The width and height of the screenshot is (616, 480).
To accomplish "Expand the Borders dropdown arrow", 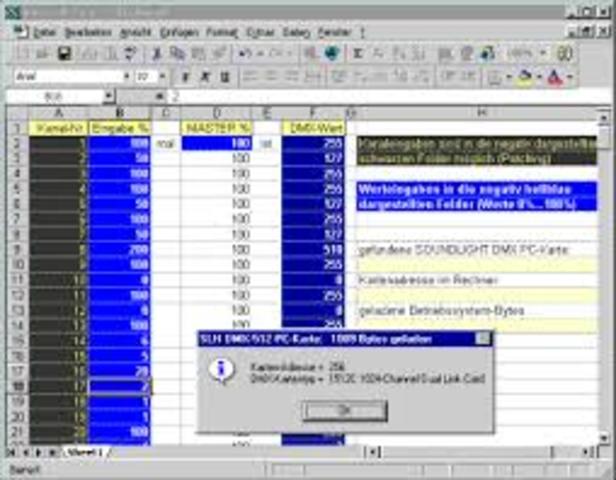I will [x=509, y=77].
